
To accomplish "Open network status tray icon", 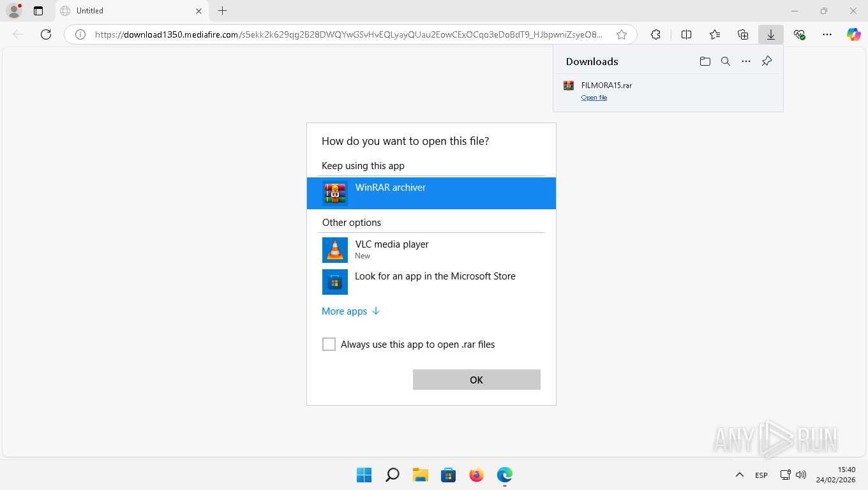I will [786, 475].
